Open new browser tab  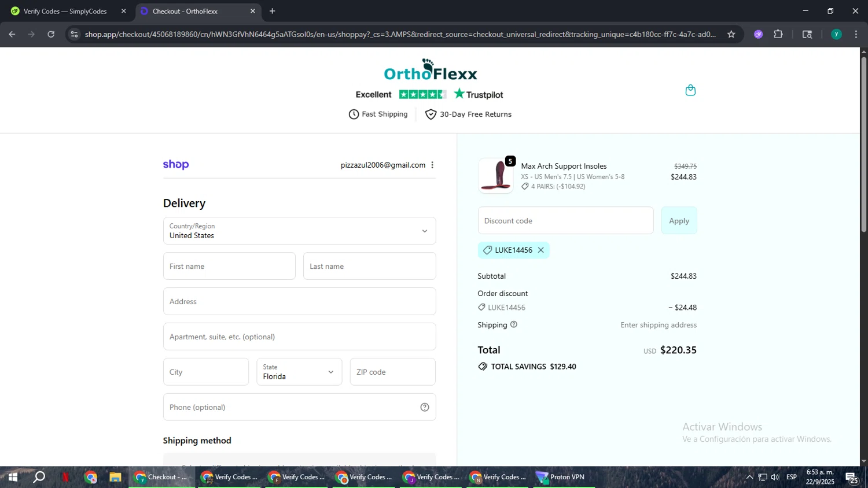coord(273,11)
